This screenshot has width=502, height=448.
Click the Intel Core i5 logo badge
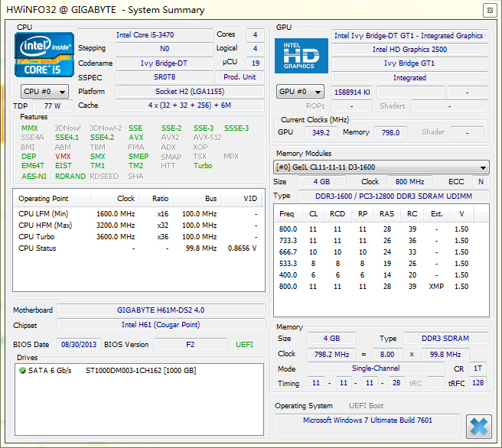coord(44,55)
